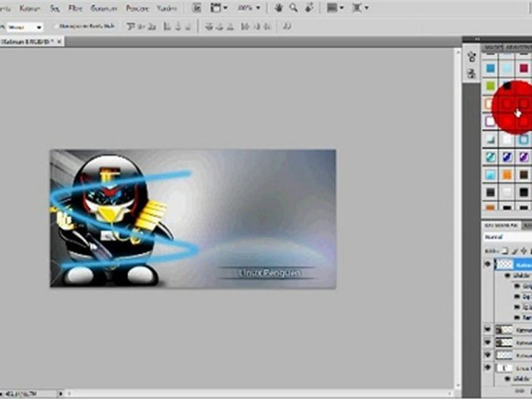The height and width of the screenshot is (399, 532).
Task: Click distribute horizontal centers icon
Action: tap(256, 27)
